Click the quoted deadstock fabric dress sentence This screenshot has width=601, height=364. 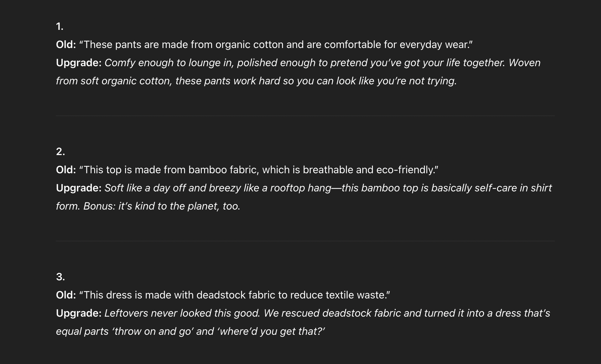tap(235, 295)
